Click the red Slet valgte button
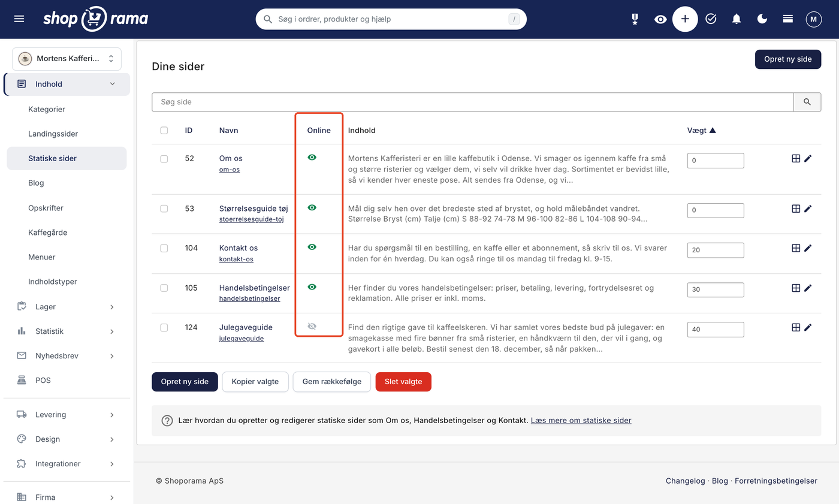This screenshot has width=839, height=504. (x=403, y=382)
